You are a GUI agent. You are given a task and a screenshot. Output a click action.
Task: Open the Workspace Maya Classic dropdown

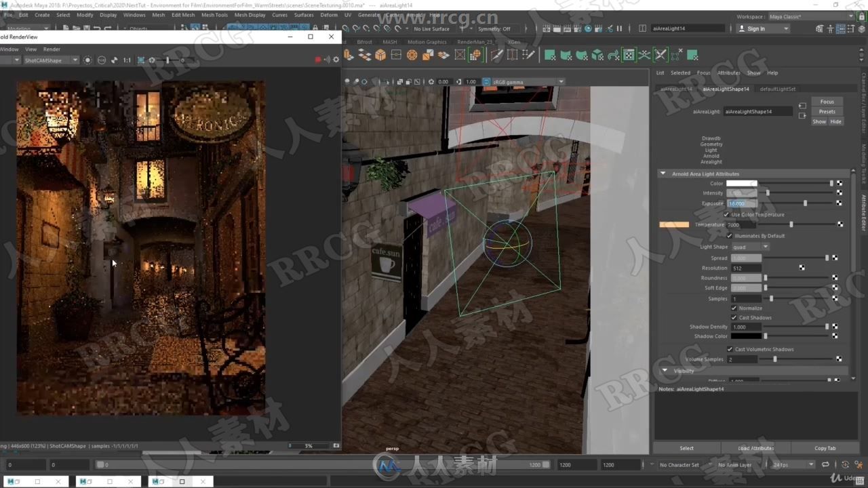810,16
